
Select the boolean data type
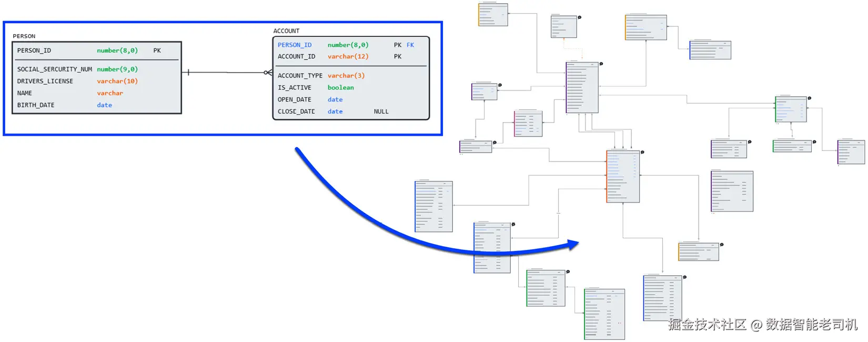[341, 88]
